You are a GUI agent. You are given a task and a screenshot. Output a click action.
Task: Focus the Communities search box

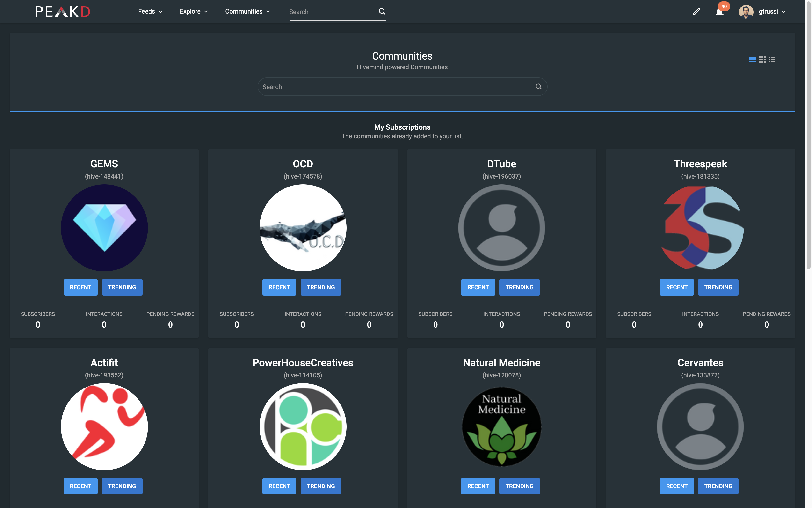coord(402,87)
